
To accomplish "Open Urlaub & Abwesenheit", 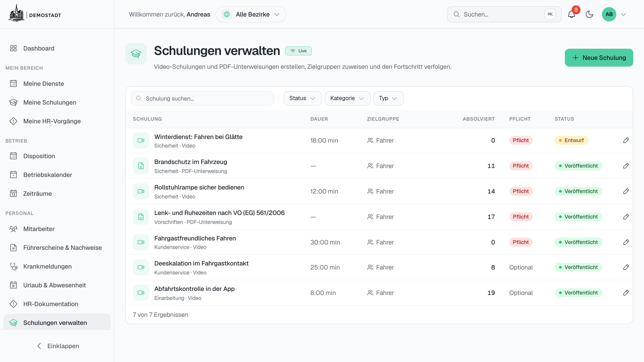I will coord(57,285).
